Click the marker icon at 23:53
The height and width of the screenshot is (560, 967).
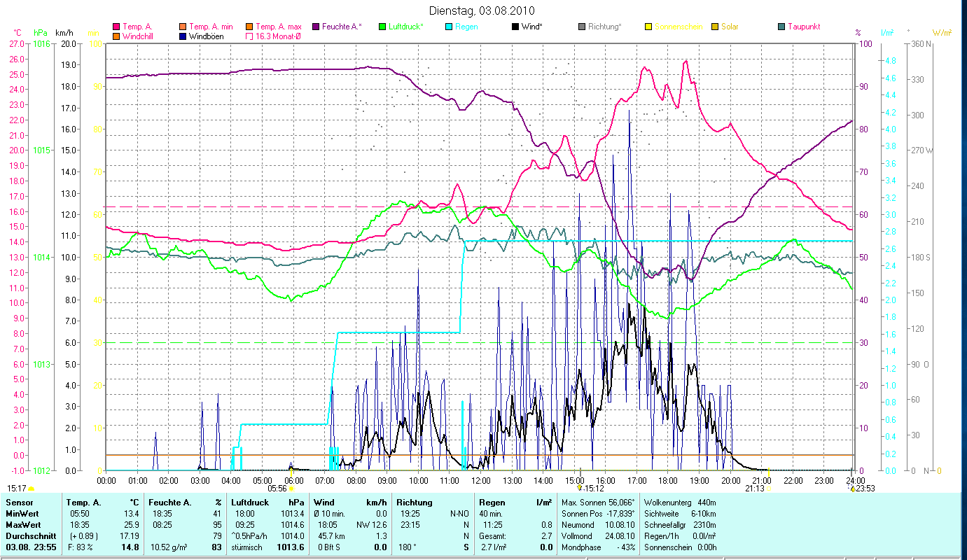pyautogui.click(x=853, y=489)
